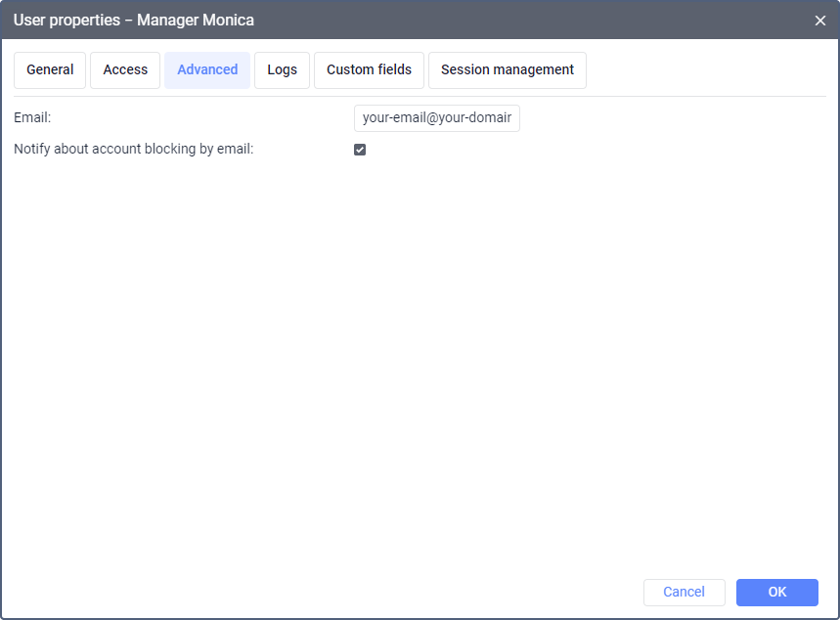
Task: Go to the Custom fields tab
Action: coord(369,70)
